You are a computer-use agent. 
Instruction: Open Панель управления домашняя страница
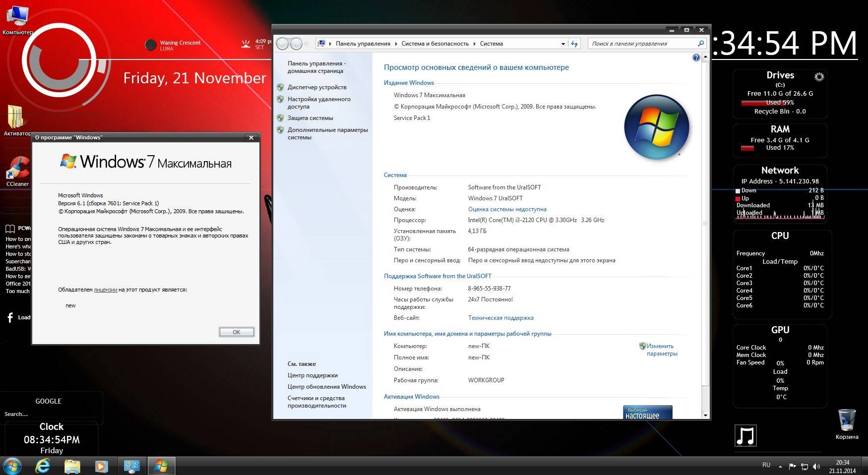pyautogui.click(x=317, y=67)
